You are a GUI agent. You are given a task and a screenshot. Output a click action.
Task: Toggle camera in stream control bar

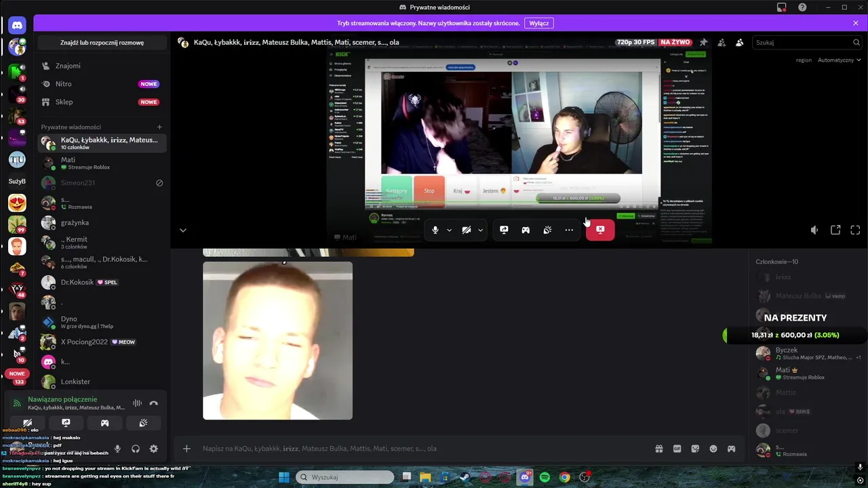(x=467, y=230)
